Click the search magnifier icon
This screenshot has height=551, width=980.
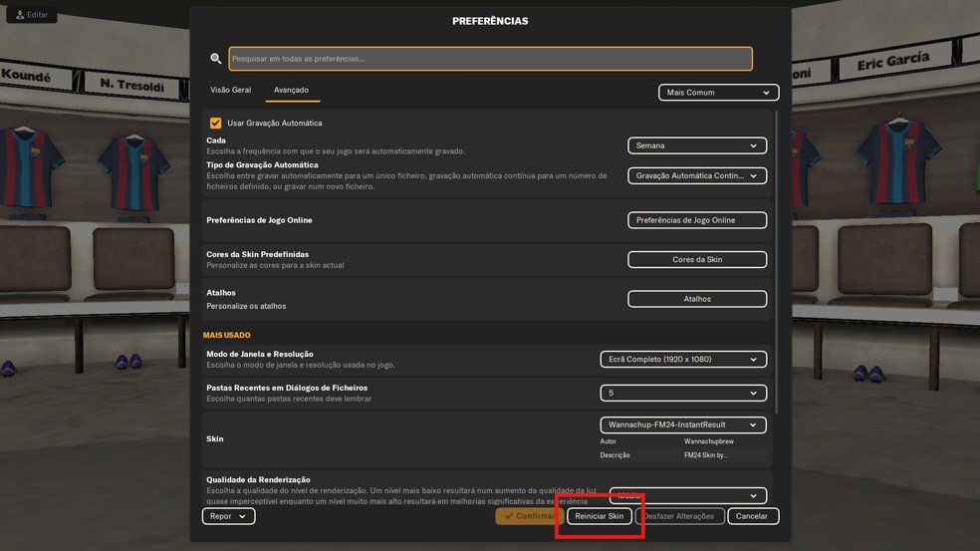click(216, 58)
